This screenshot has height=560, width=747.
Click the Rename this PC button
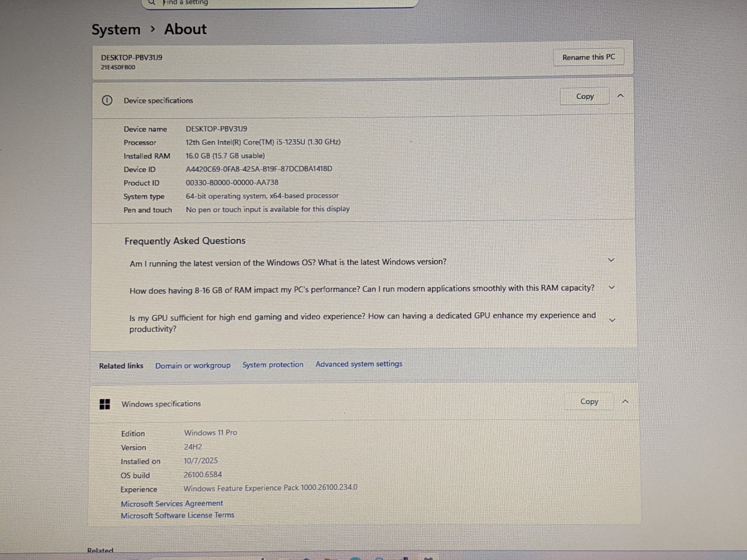(x=588, y=57)
